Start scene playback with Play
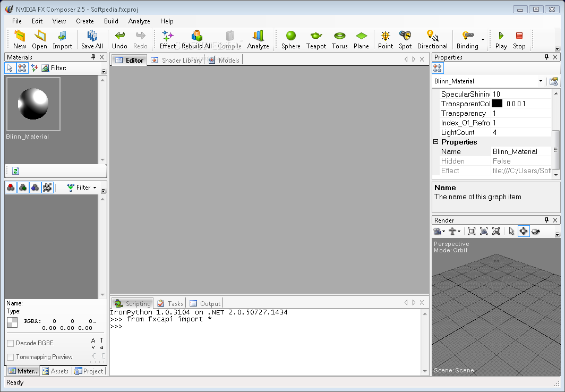 (501, 40)
